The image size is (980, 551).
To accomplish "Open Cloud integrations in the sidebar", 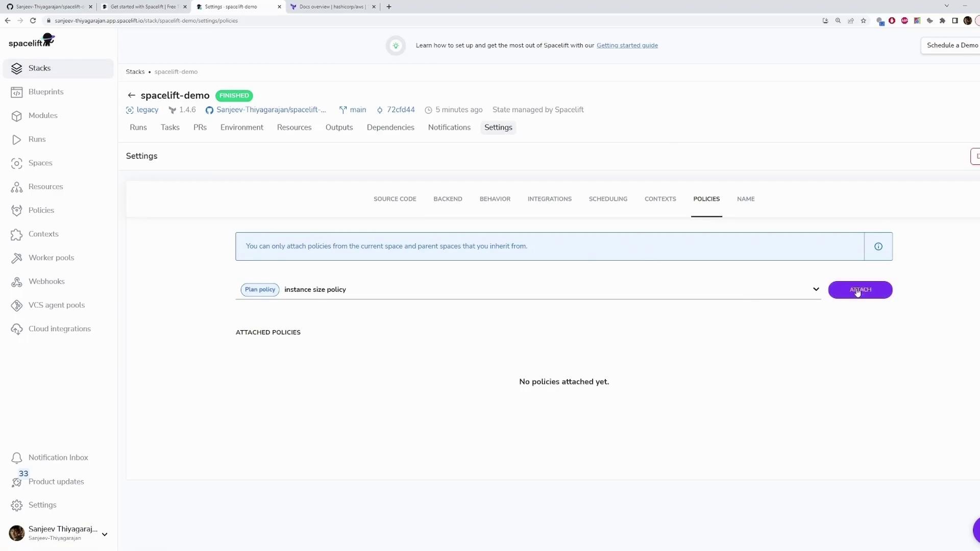I will pos(59,329).
